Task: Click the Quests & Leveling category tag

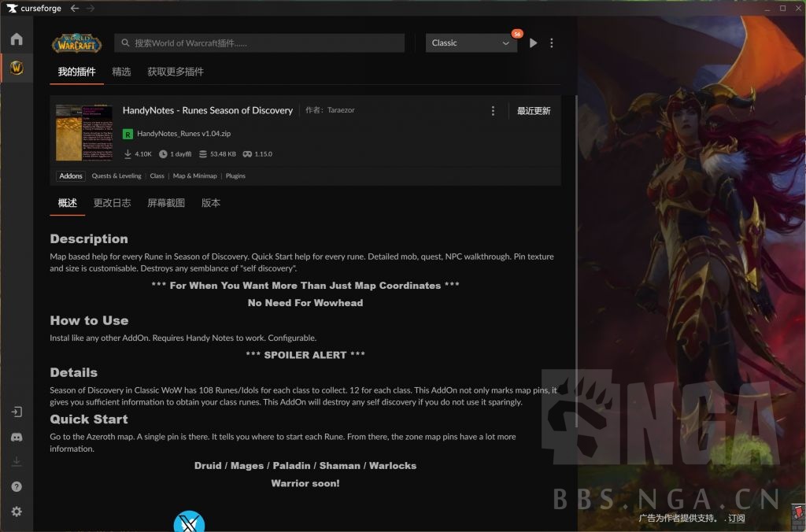Action: click(116, 176)
